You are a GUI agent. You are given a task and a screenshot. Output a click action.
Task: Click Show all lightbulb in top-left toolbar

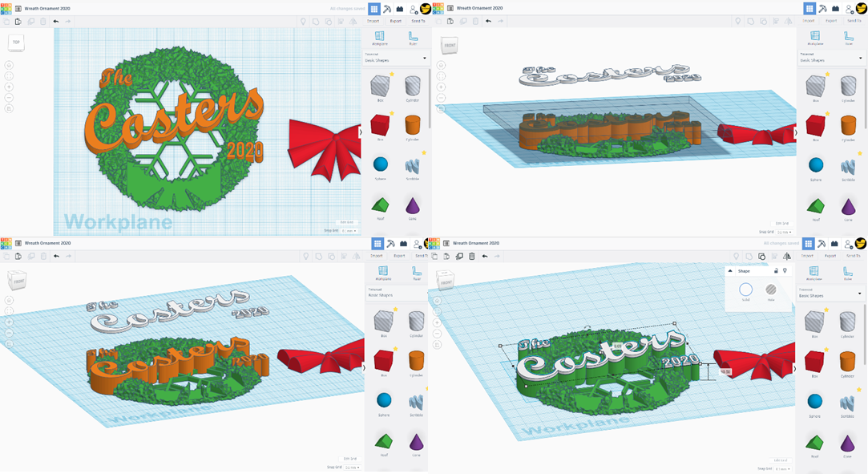303,22
